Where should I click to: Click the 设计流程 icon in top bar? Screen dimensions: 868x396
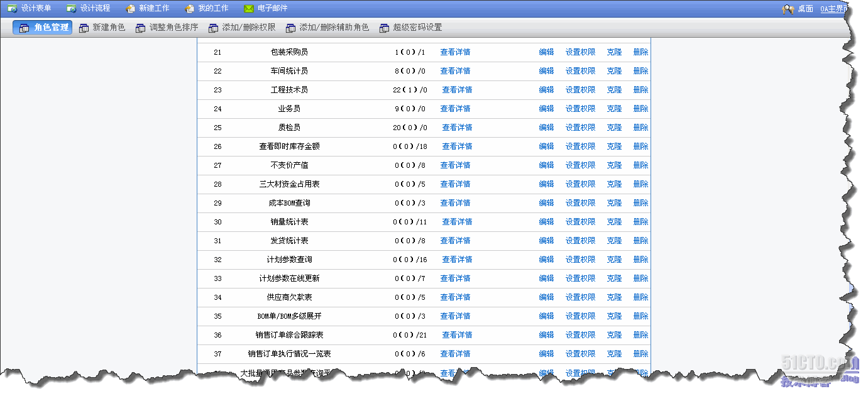pyautogui.click(x=71, y=9)
